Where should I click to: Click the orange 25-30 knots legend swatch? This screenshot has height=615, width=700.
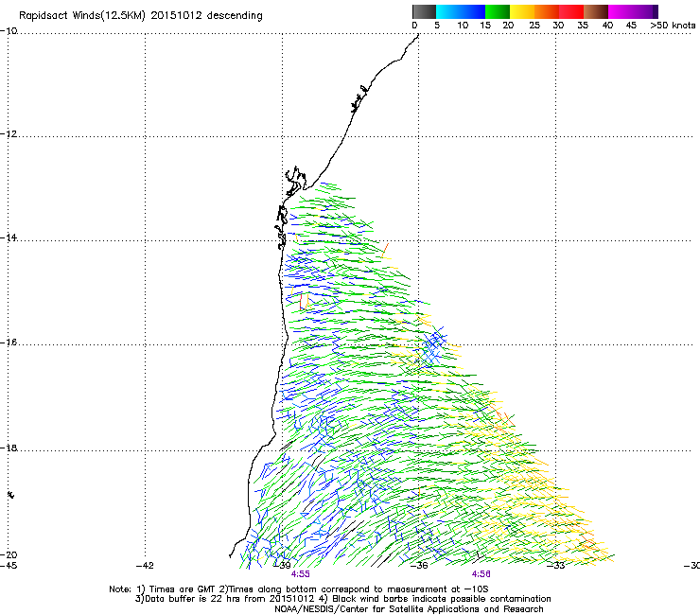pos(547,11)
